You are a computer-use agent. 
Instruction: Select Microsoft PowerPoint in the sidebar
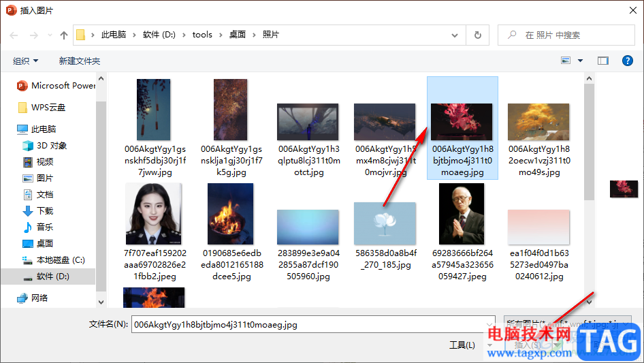coord(56,86)
